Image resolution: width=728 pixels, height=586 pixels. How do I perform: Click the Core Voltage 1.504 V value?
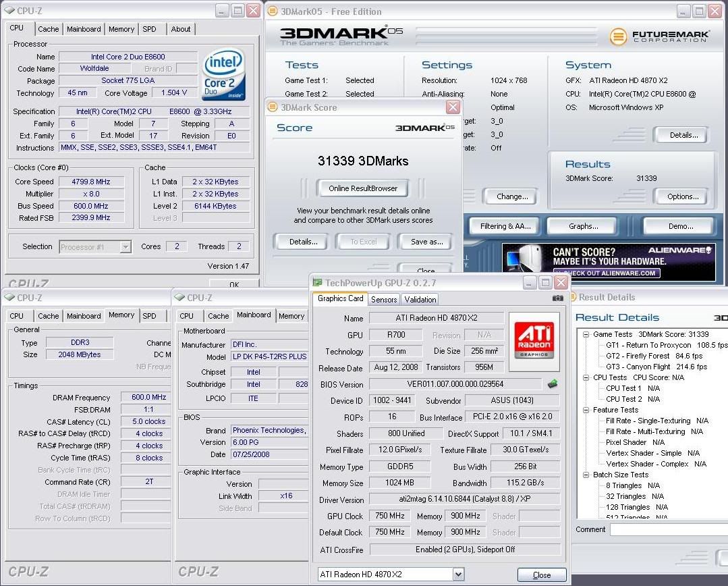(174, 92)
